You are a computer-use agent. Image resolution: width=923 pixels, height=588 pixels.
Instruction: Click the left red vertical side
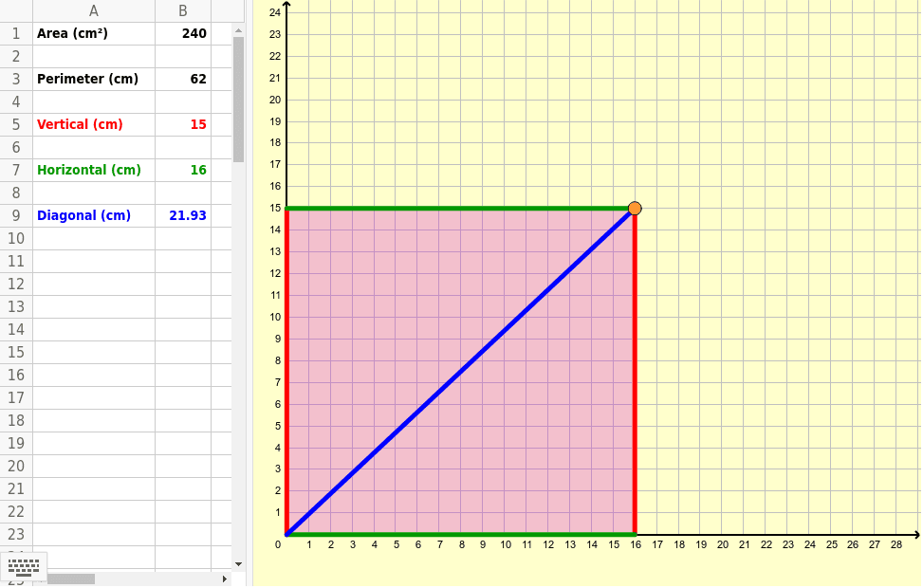(286, 371)
